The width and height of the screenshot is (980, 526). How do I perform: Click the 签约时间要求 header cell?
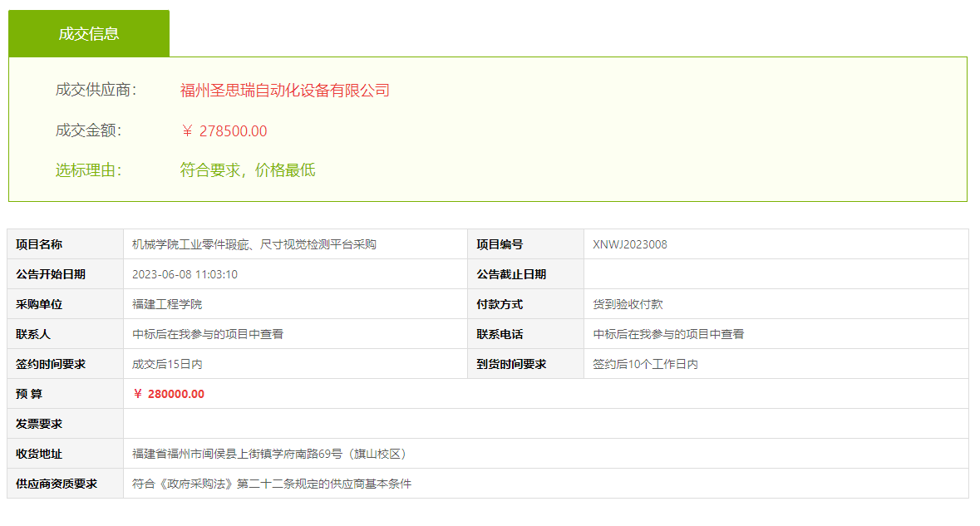coord(66,364)
